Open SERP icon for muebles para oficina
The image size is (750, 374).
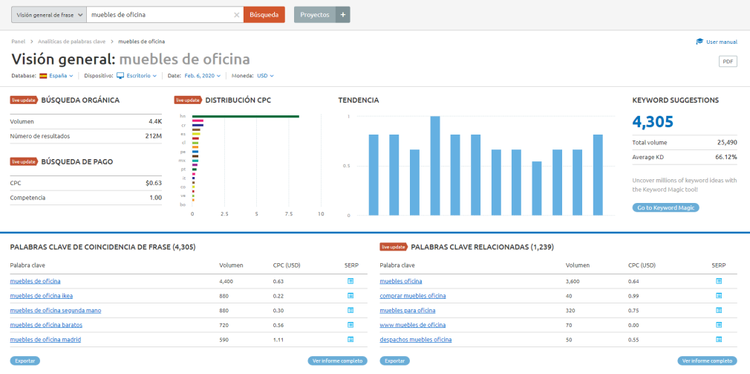pyautogui.click(x=718, y=310)
